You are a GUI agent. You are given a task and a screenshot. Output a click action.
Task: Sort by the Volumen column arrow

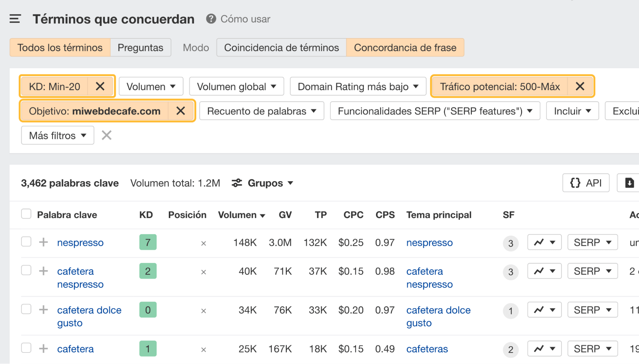(x=263, y=215)
